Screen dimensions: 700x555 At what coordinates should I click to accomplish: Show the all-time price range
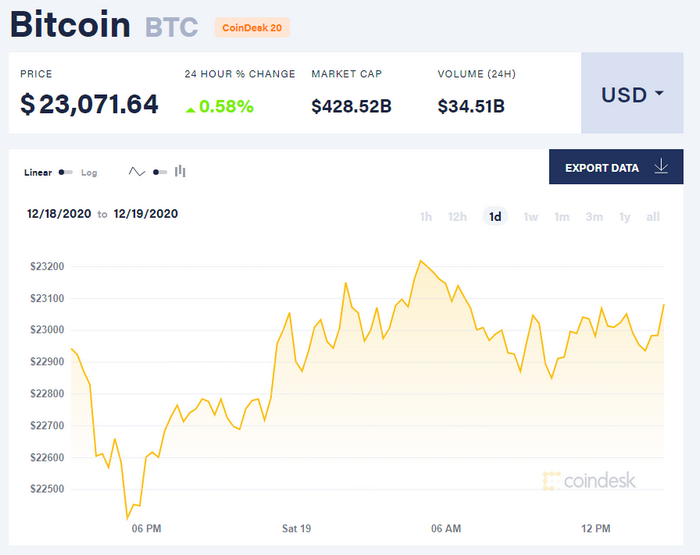(653, 217)
